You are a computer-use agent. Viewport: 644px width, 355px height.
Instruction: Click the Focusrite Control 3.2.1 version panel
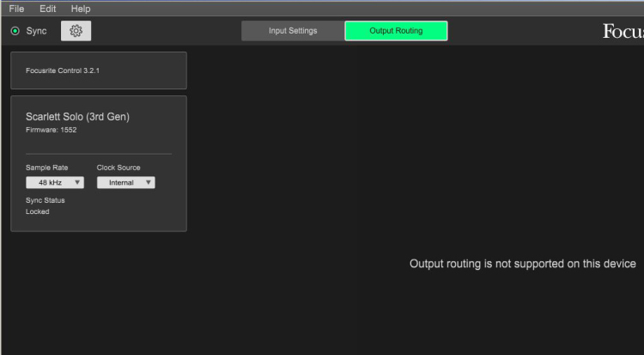pyautogui.click(x=98, y=70)
